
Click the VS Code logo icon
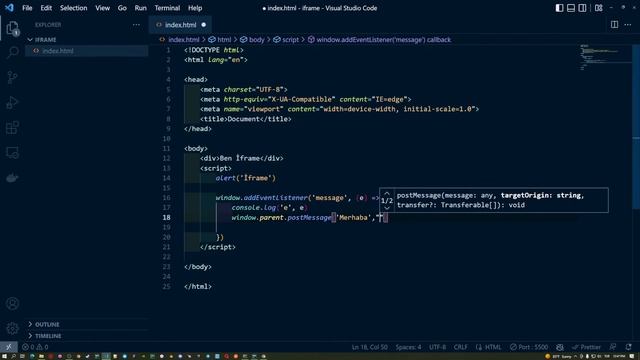(9, 8)
